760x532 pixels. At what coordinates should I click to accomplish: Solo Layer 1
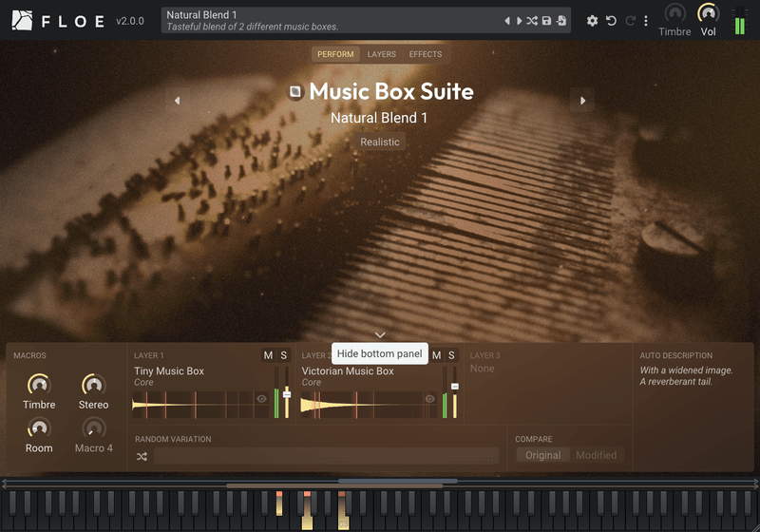[283, 355]
